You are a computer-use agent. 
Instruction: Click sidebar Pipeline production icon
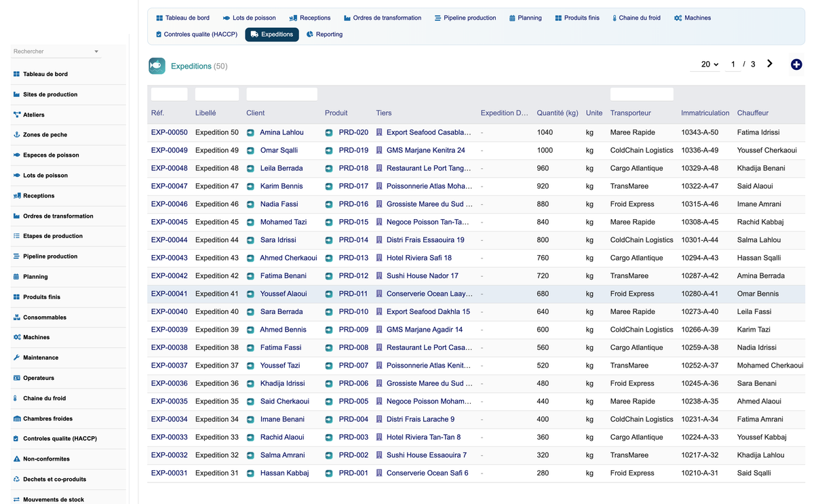pyautogui.click(x=17, y=256)
